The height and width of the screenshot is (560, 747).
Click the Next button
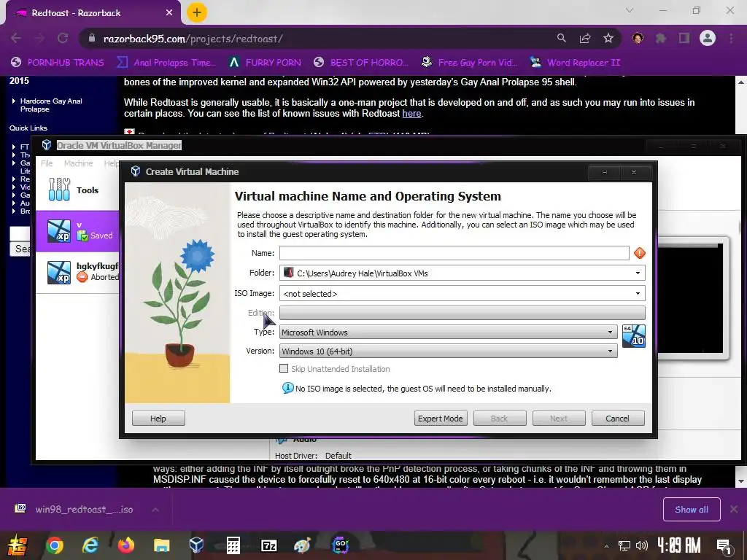tap(559, 419)
